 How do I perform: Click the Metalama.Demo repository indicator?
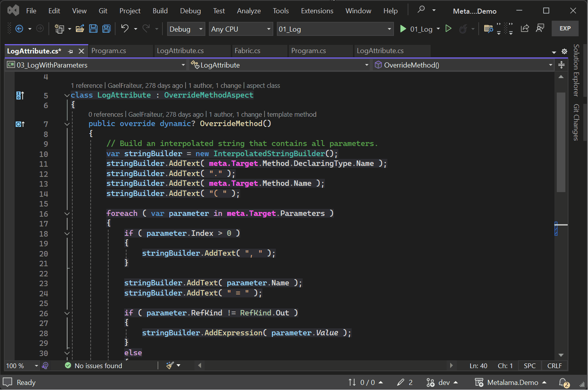point(511,383)
